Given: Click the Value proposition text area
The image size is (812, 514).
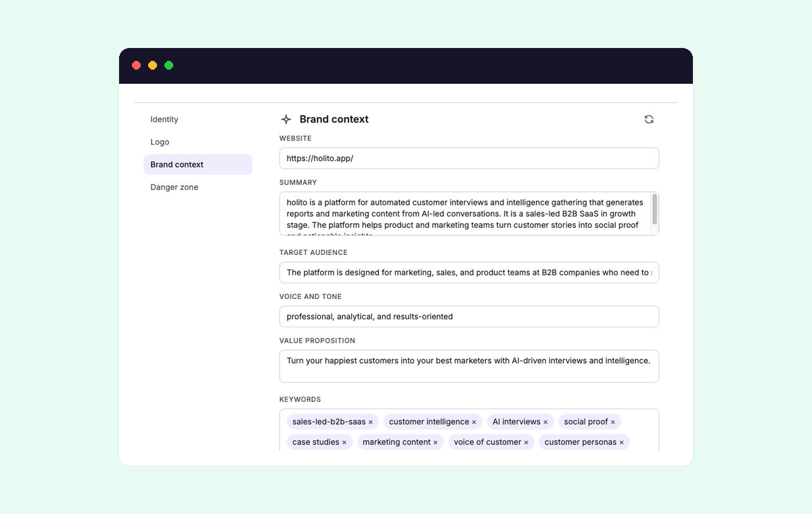Looking at the screenshot, I should click(469, 366).
